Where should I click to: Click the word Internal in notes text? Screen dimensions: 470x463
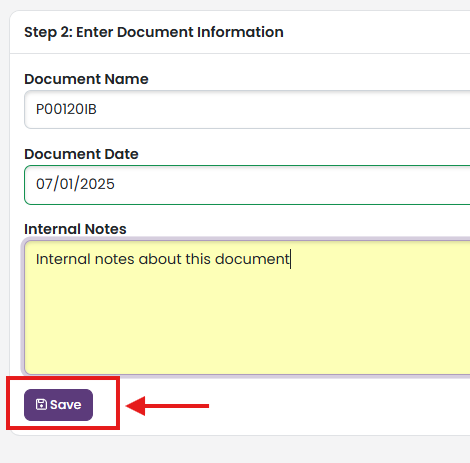63,259
